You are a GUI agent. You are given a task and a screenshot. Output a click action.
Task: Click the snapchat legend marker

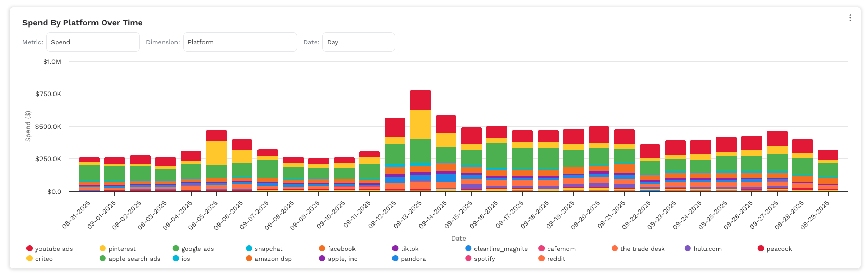tap(249, 249)
